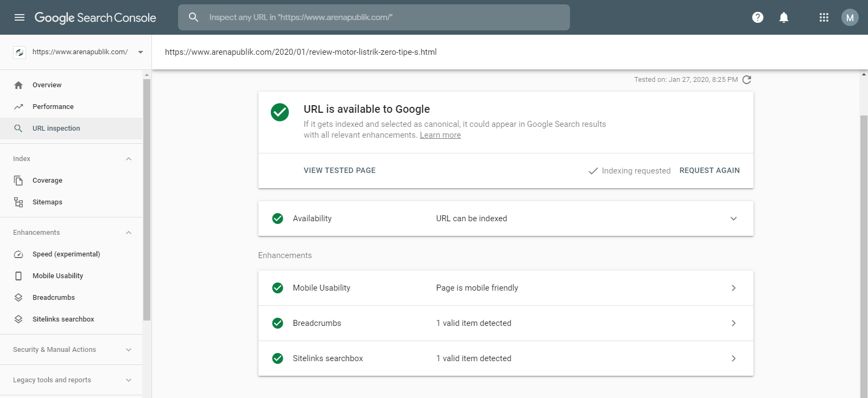Go to Overview in sidebar
This screenshot has width=868, height=398.
71,85
